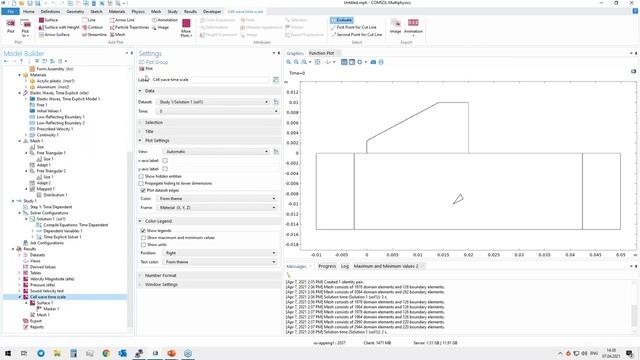Click the clear messages icon in Messages
The image size is (640, 360).
click(289, 275)
